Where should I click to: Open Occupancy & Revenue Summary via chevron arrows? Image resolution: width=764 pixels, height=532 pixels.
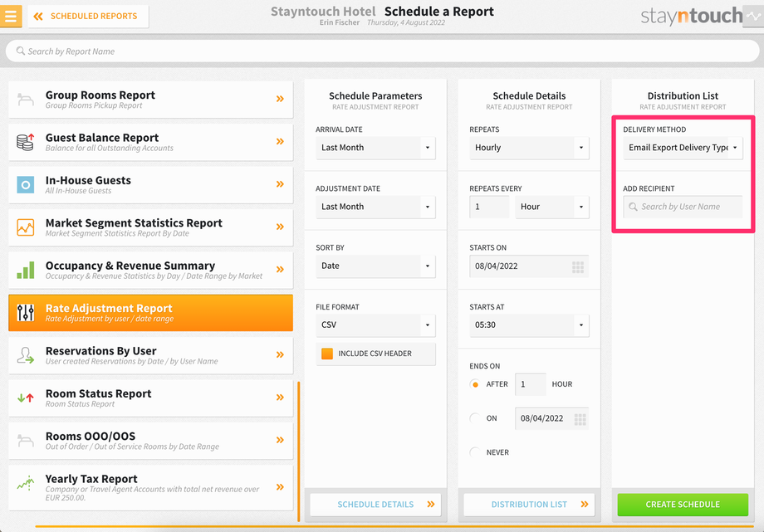(280, 270)
